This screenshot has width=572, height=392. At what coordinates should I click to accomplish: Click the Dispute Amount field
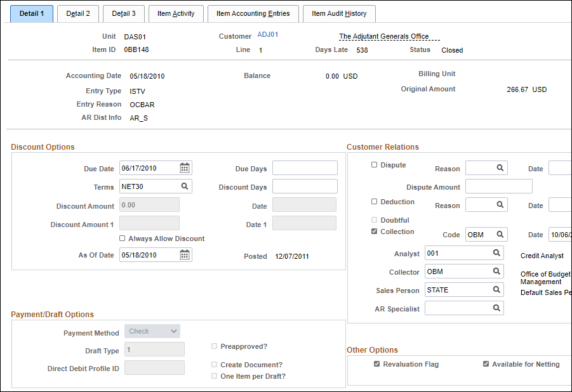[499, 186]
